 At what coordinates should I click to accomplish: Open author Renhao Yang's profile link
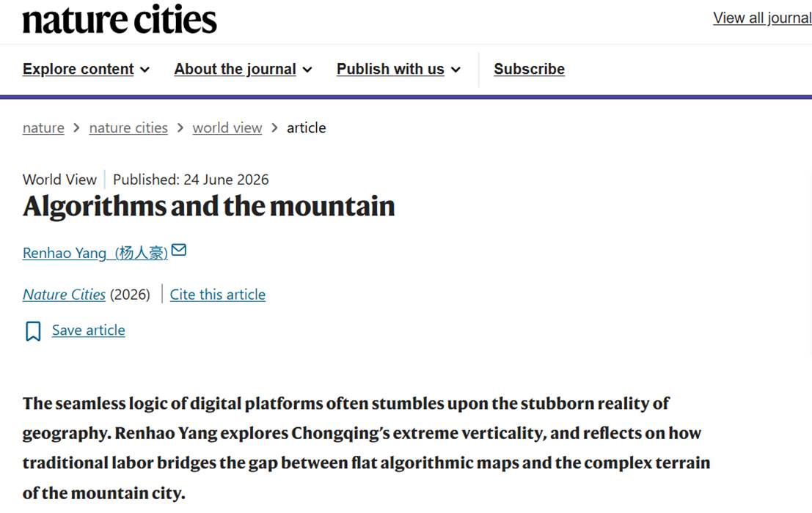click(x=95, y=253)
